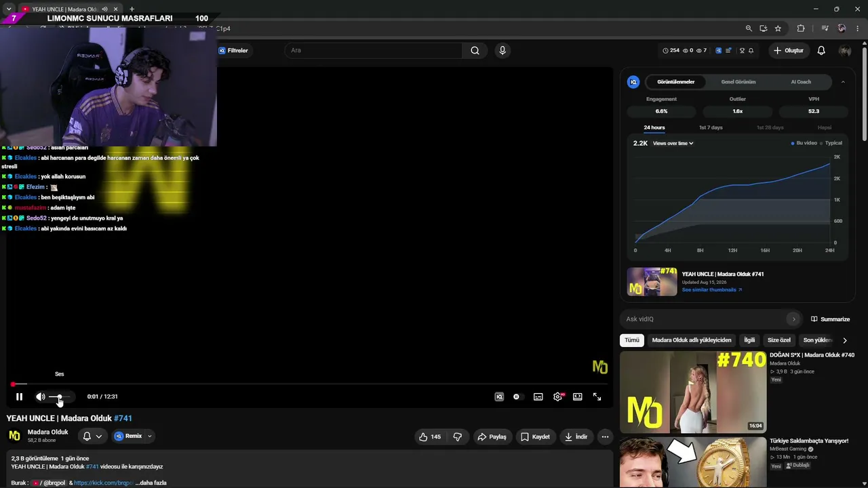Submit the Ask vidIQ arrow button
Screen dimensions: 868x488
coord(794,319)
